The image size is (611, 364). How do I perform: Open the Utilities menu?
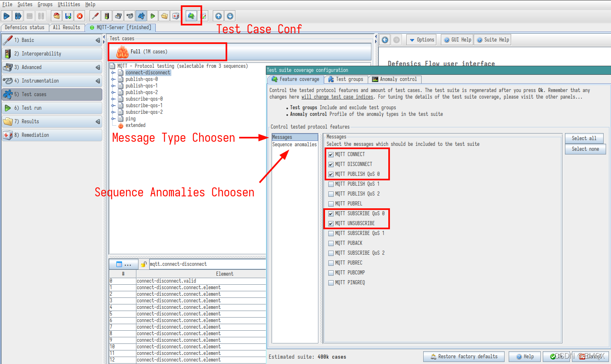[69, 4]
